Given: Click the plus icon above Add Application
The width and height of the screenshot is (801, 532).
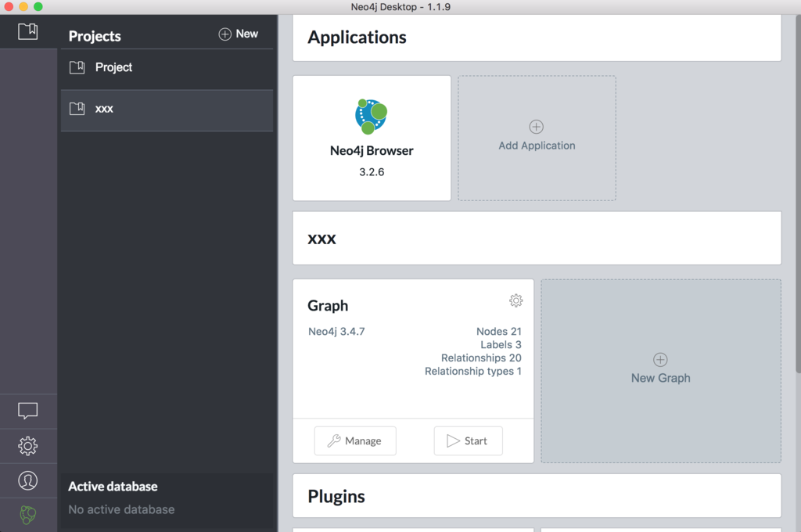Looking at the screenshot, I should [x=537, y=127].
